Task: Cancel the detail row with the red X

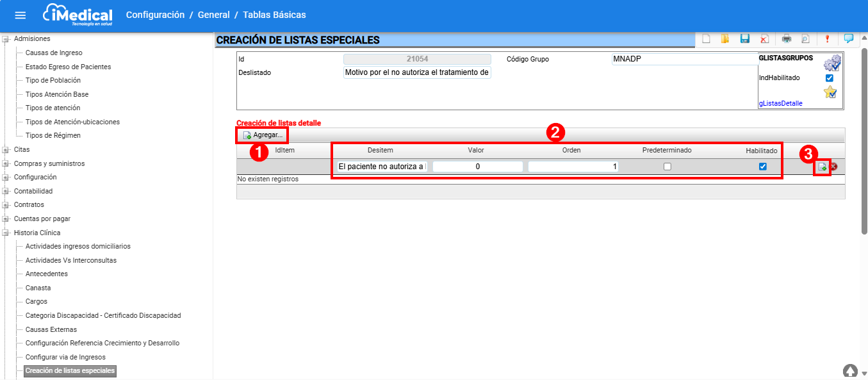Action: pos(834,167)
